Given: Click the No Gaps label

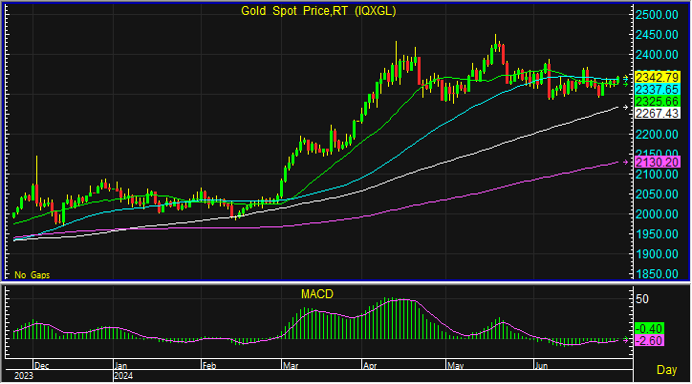Looking at the screenshot, I should [32, 275].
